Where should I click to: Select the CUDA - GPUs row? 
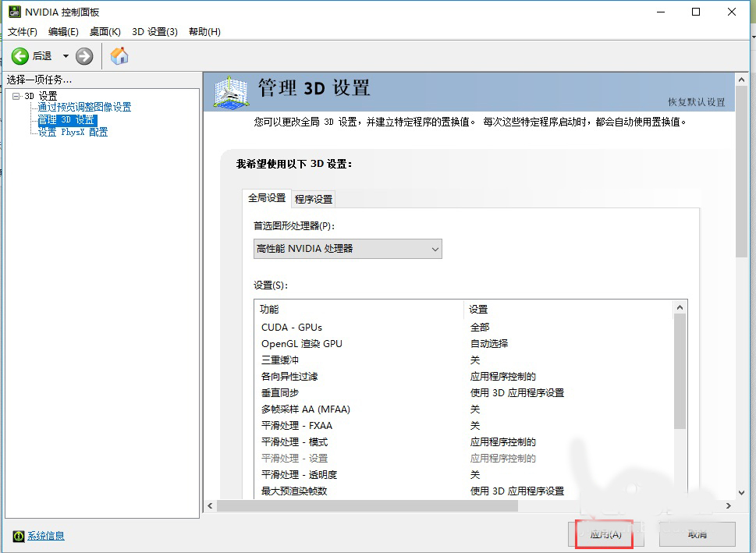coord(463,328)
